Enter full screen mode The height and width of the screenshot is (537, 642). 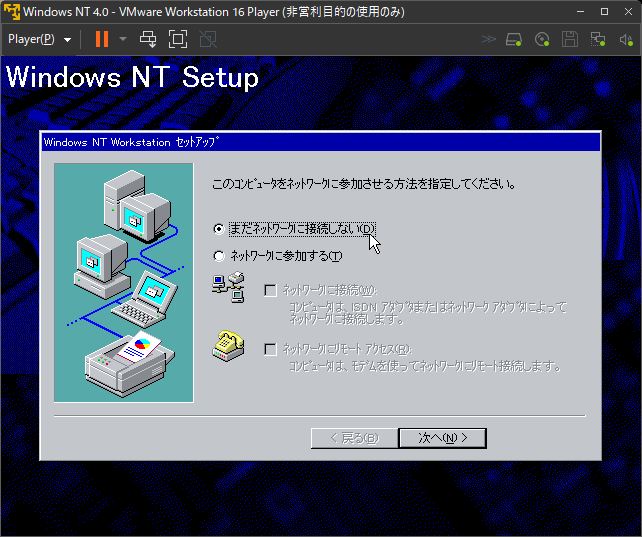[x=178, y=39]
